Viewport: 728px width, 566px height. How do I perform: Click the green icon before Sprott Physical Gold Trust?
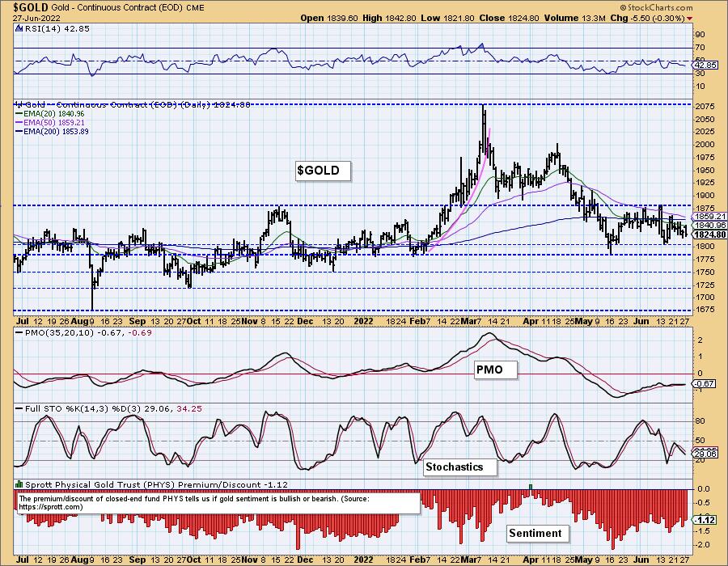19,484
